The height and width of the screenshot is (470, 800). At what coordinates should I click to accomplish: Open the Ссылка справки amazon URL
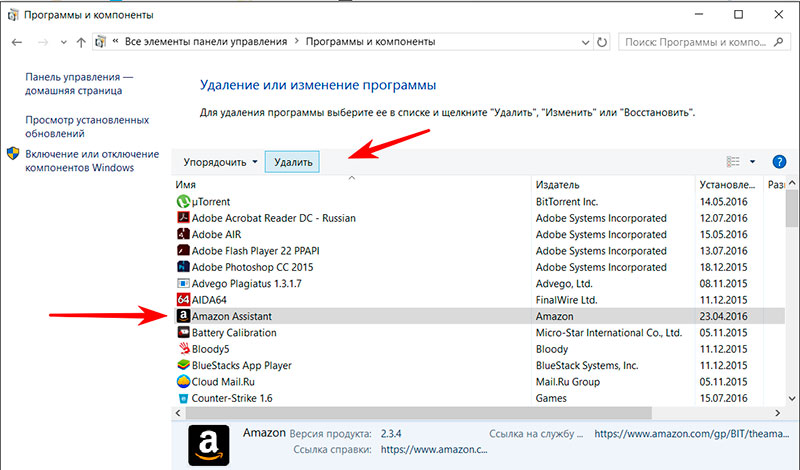point(434,450)
